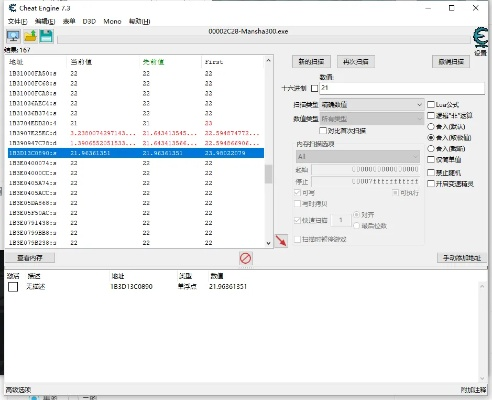
Task: Select the 最后位数 radio button
Action: (x=356, y=226)
